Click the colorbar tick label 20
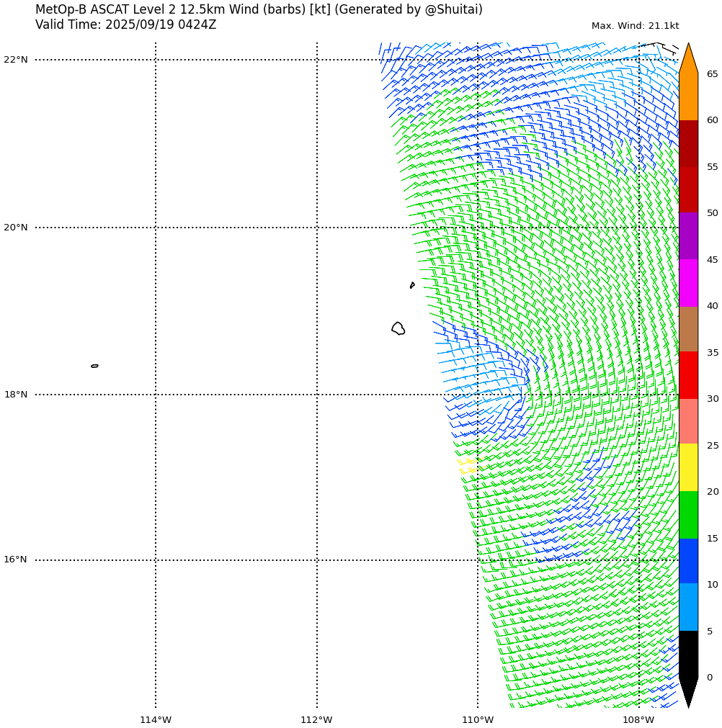This screenshot has width=722, height=728. coord(712,492)
